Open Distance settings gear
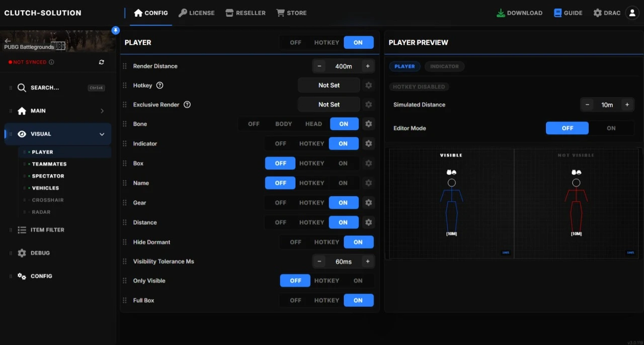644x345 pixels. point(369,222)
